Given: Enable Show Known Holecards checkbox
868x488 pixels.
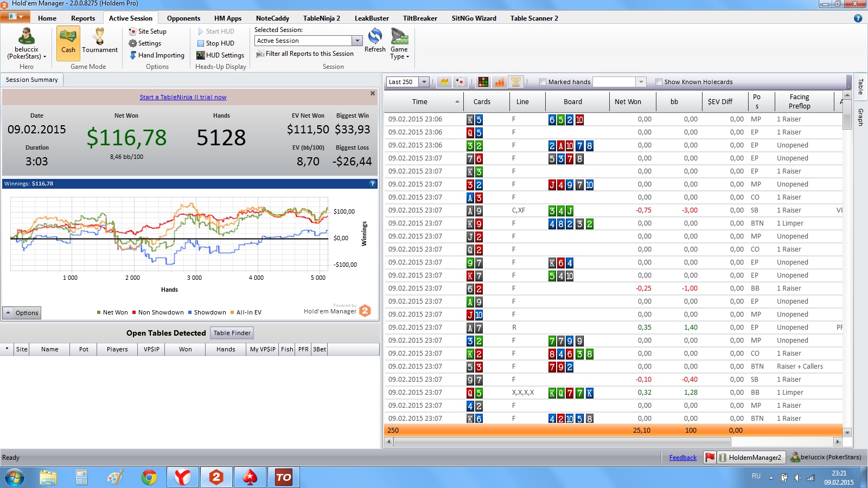Looking at the screenshot, I should (659, 82).
